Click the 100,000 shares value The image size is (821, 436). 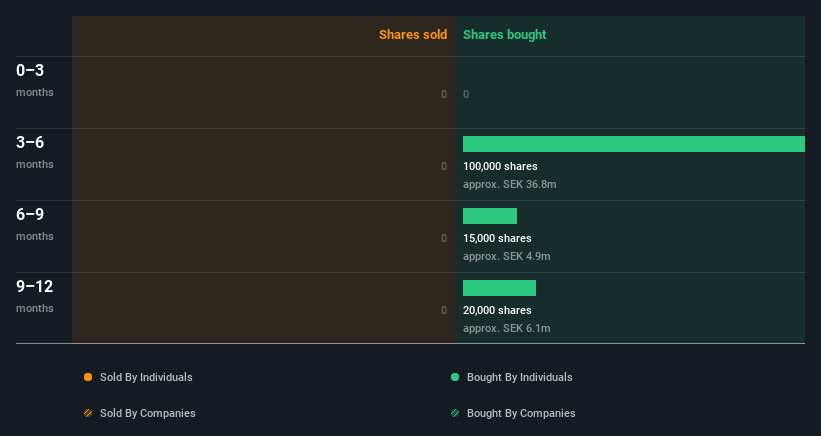click(500, 166)
